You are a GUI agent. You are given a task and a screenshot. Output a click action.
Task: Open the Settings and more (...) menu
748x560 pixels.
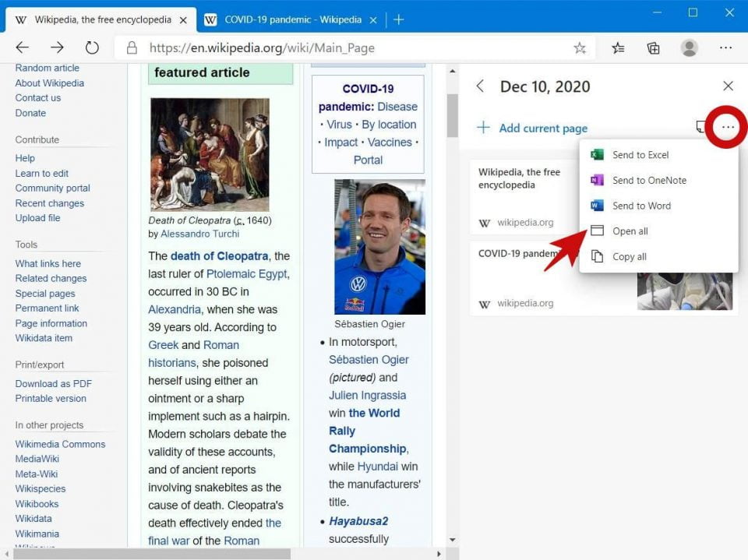pos(725,47)
